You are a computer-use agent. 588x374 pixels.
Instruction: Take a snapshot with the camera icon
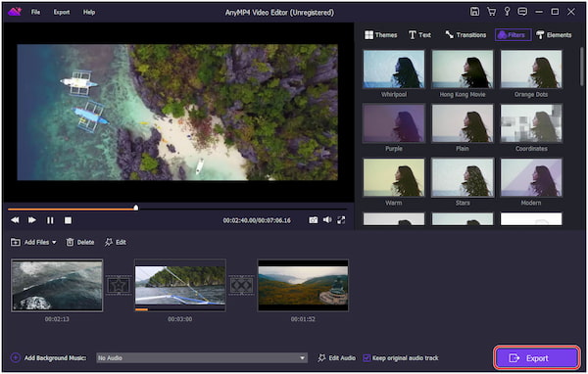click(314, 220)
